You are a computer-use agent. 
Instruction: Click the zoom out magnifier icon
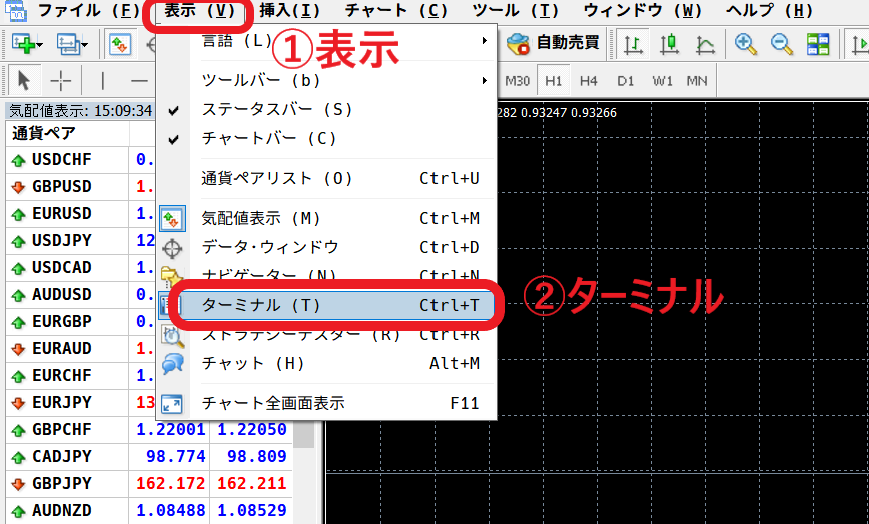[781, 44]
